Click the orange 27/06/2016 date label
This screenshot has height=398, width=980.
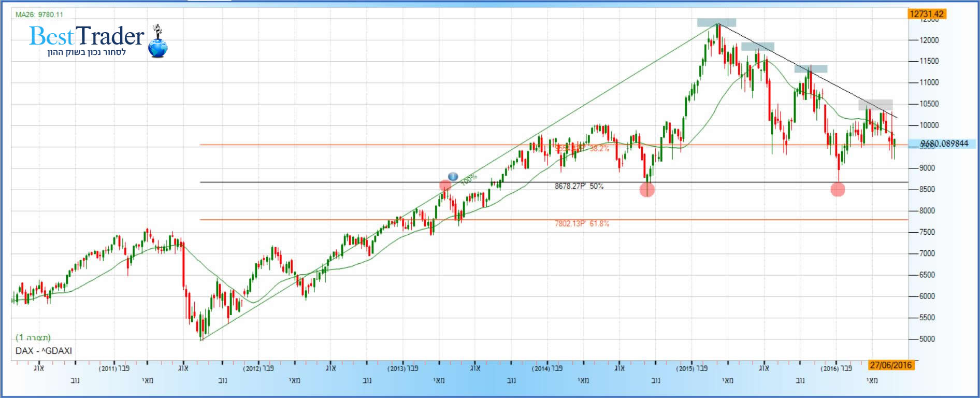pos(890,365)
